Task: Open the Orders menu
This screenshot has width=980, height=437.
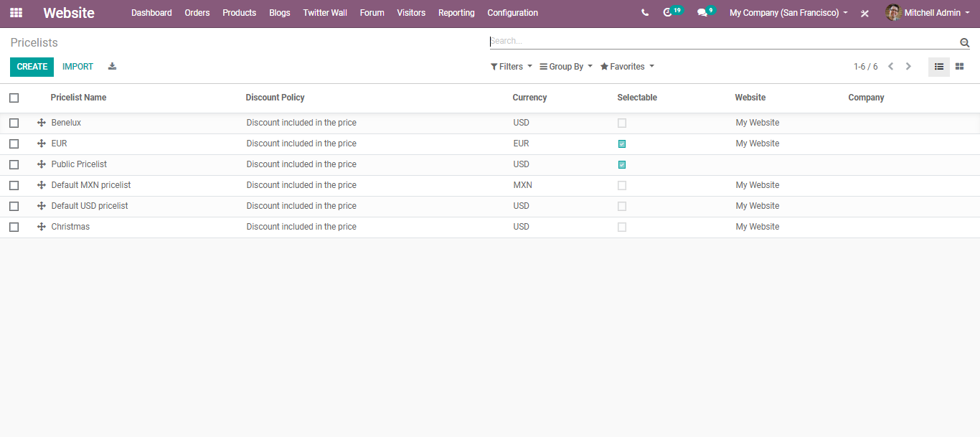Action: [197, 13]
